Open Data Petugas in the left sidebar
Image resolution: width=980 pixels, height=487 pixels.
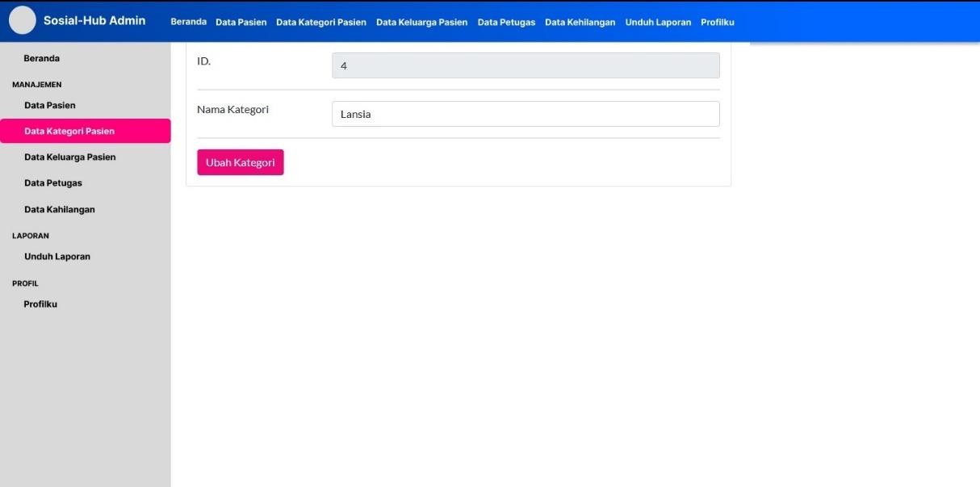pos(53,183)
